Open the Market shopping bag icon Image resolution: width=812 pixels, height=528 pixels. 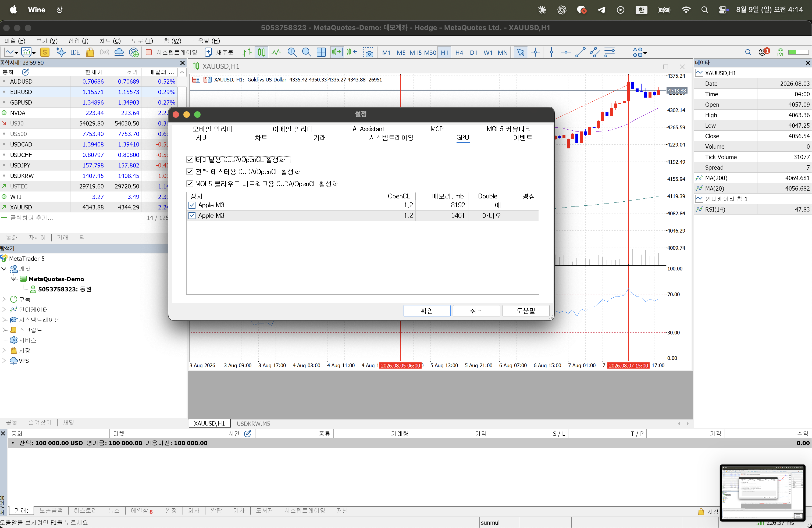(x=90, y=52)
